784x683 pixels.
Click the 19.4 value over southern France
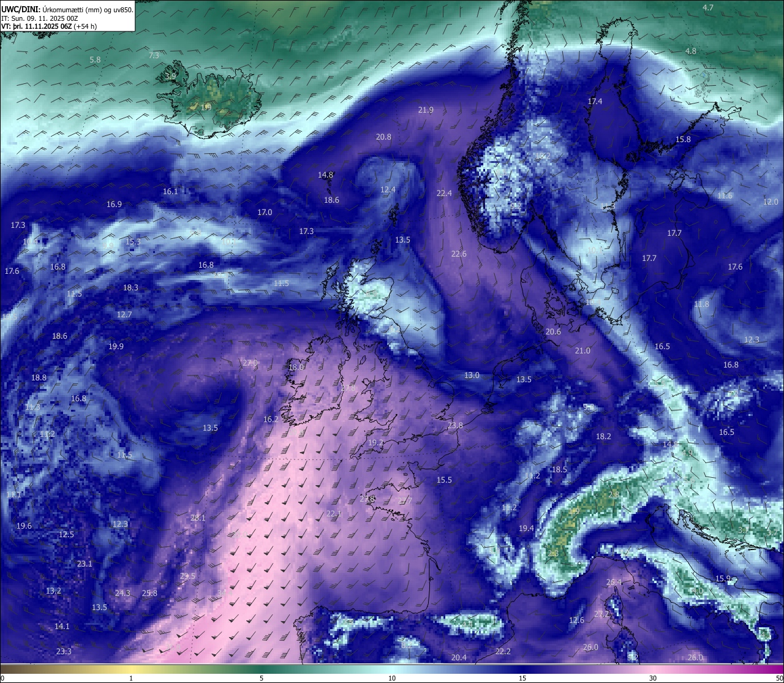[x=526, y=529]
